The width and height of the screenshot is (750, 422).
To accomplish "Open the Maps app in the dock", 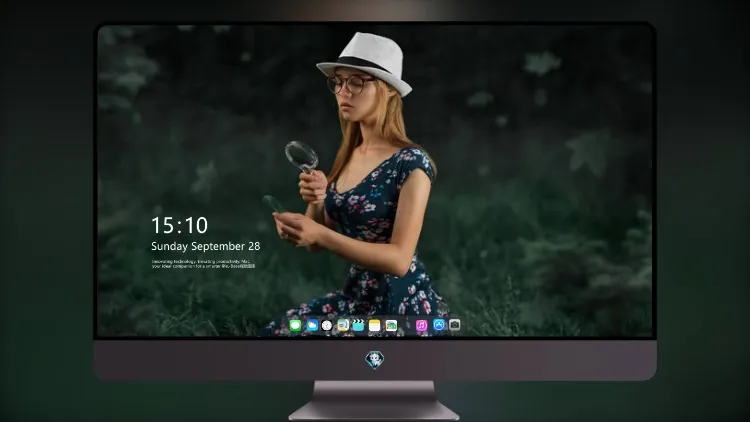I will click(x=342, y=325).
